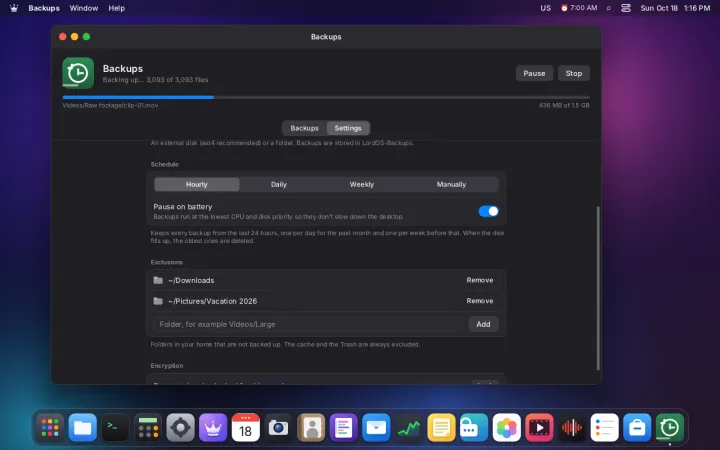This screenshot has width=720, height=450.
Task: Open Calendar showing 18 in dock
Action: [x=246, y=428]
